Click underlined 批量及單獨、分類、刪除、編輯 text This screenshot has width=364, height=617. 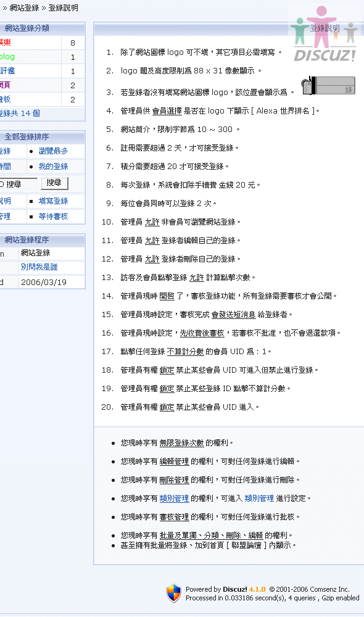click(x=211, y=535)
